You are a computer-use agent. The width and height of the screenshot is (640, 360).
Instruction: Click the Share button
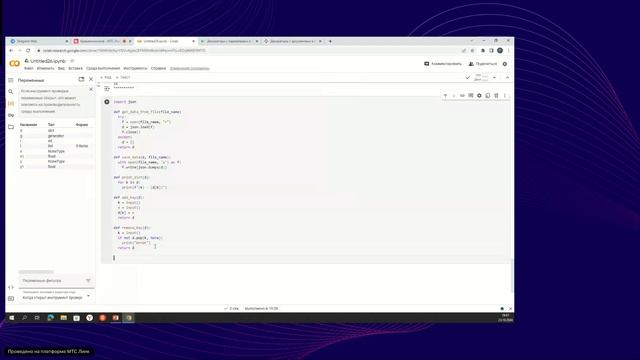tap(483, 64)
